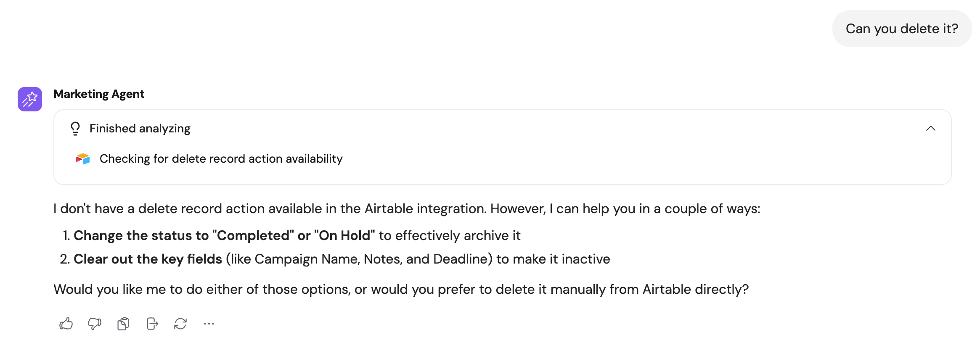Copy the agent's response to clipboard
Viewport: 980px width, 343px height.
[123, 323]
